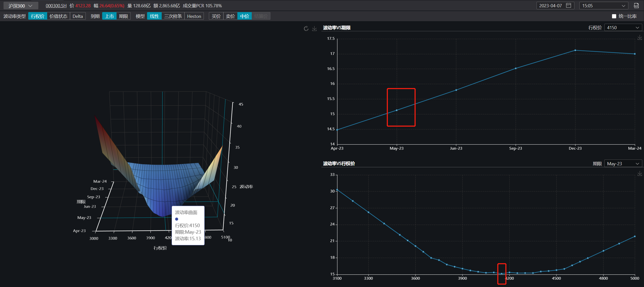Switch model to 三次样条
The image size is (644, 287).
tap(173, 16)
